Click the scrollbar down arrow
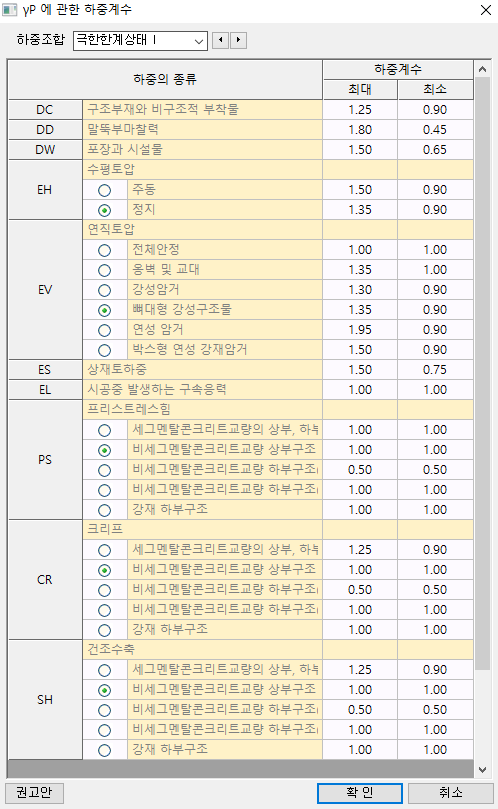498x809 pixels. [483, 769]
